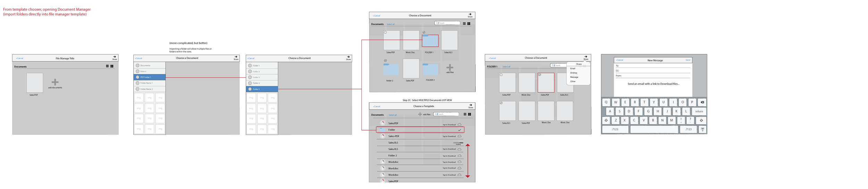Tap the return key on the keyboard
The height and width of the screenshot is (189, 868).
pos(699,111)
